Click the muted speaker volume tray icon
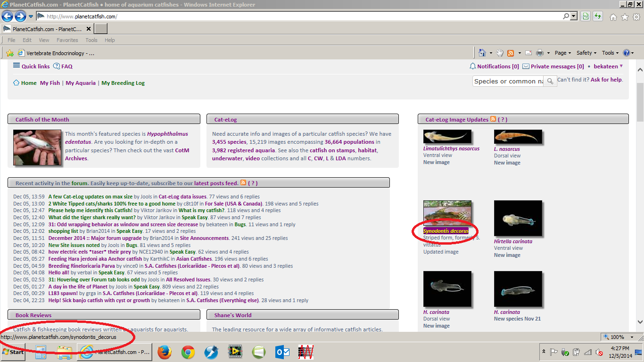The width and height of the screenshot is (644, 362). tap(599, 352)
